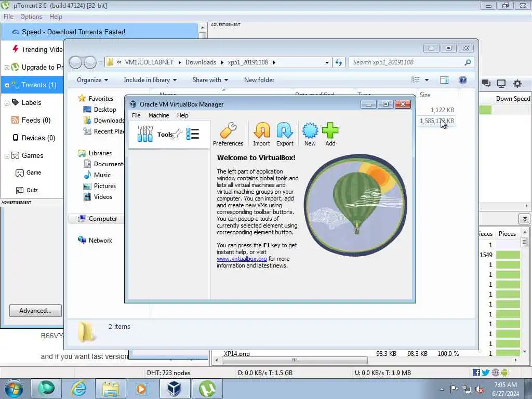Open Include in library dropdown
532x399 pixels.
pos(150,80)
